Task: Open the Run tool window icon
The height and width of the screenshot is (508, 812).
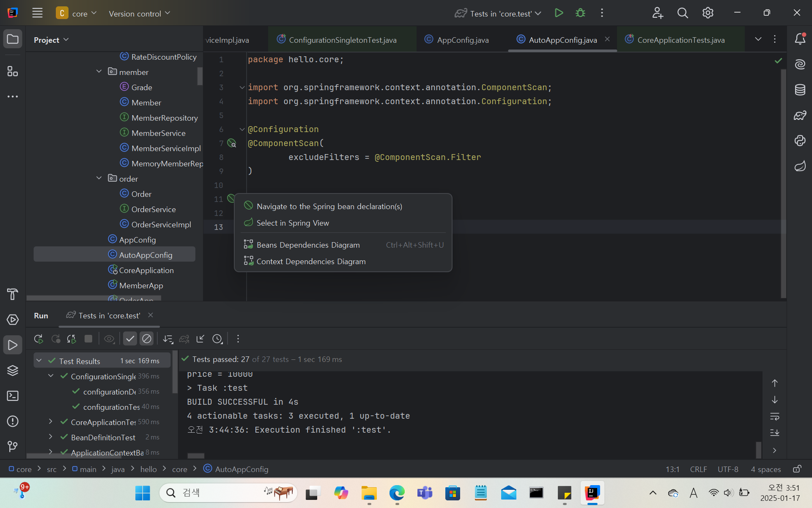Action: (x=13, y=345)
